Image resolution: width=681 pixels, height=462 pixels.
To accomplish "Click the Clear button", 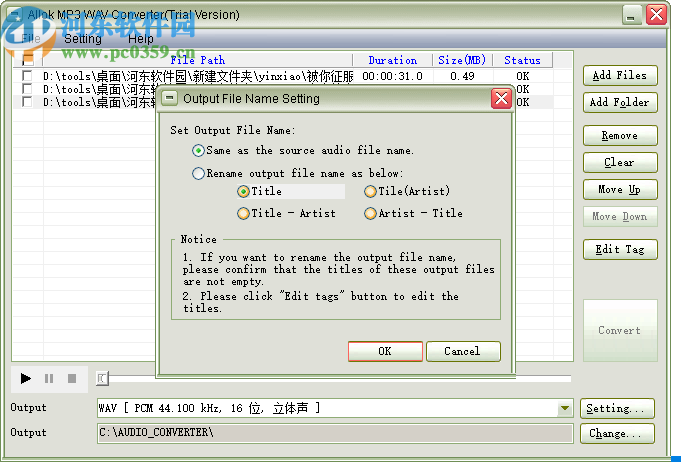I will pyautogui.click(x=620, y=162).
